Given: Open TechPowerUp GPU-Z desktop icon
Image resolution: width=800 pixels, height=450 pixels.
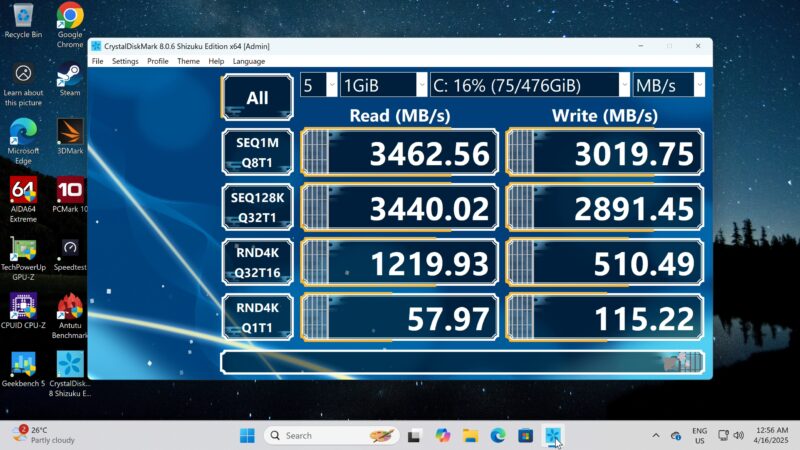Looking at the screenshot, I should coord(23,258).
